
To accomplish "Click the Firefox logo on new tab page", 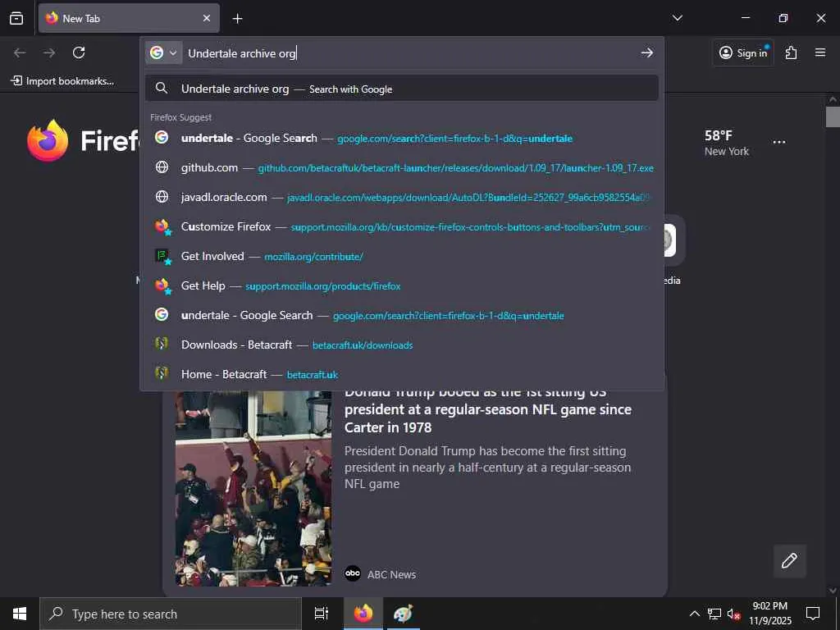I will [x=48, y=140].
